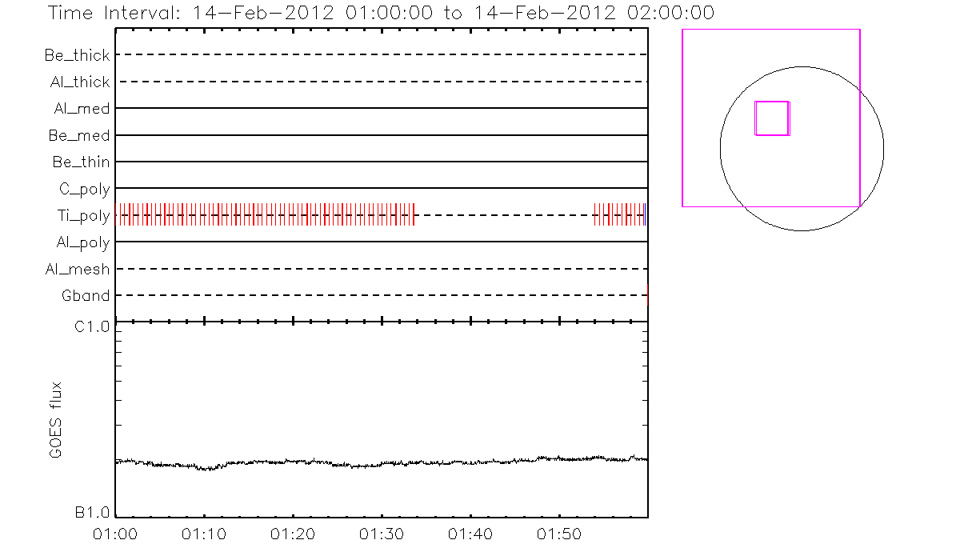Image resolution: width=960 pixels, height=560 pixels.
Task: Select the 01:50 time axis label
Action: click(x=559, y=533)
